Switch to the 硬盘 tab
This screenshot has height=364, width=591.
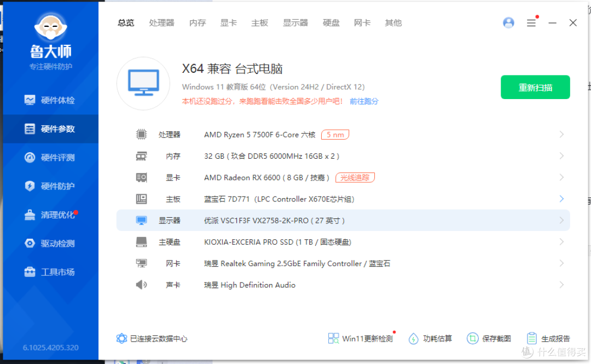tap(331, 23)
